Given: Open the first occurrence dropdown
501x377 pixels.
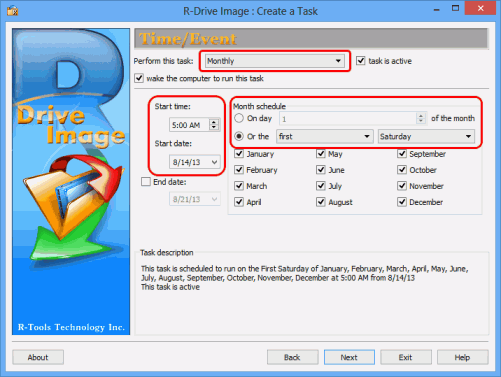Looking at the screenshot, I should (x=324, y=136).
